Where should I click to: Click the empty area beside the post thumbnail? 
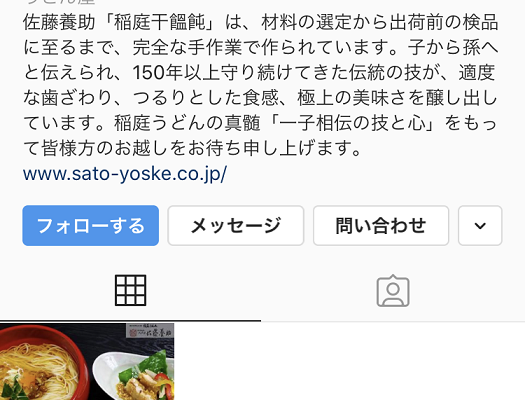click(350, 362)
